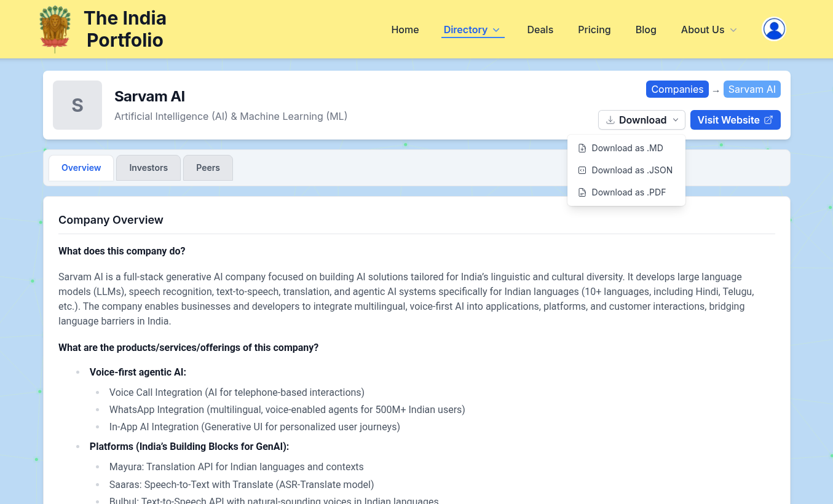Click the WhatsApp Integration bullet
The image size is (833, 504).
[287, 409]
